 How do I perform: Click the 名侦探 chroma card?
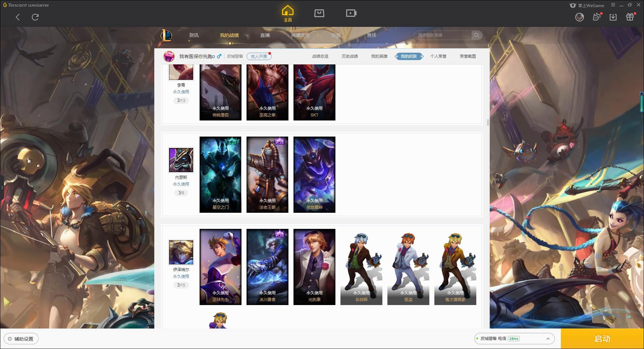(x=361, y=267)
